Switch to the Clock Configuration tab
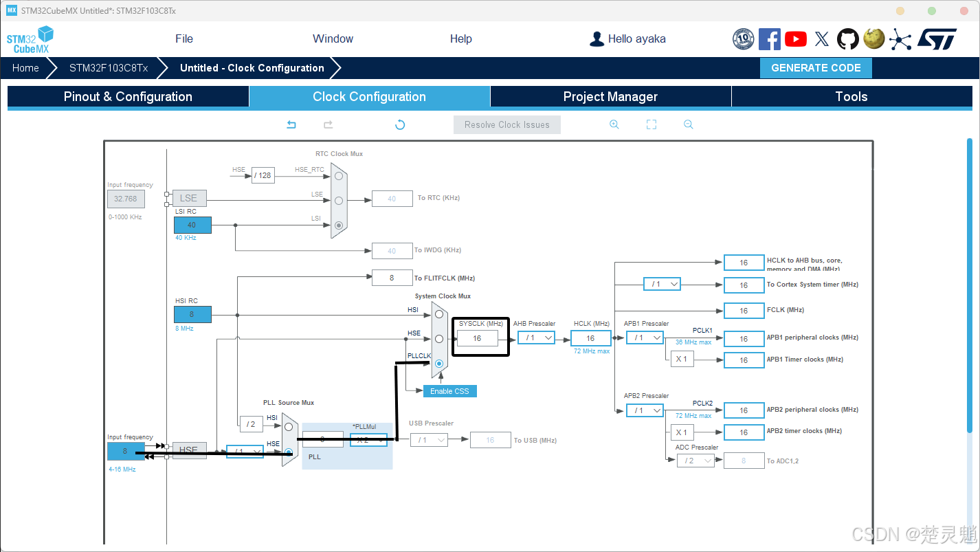This screenshot has height=552, width=980. 370,97
